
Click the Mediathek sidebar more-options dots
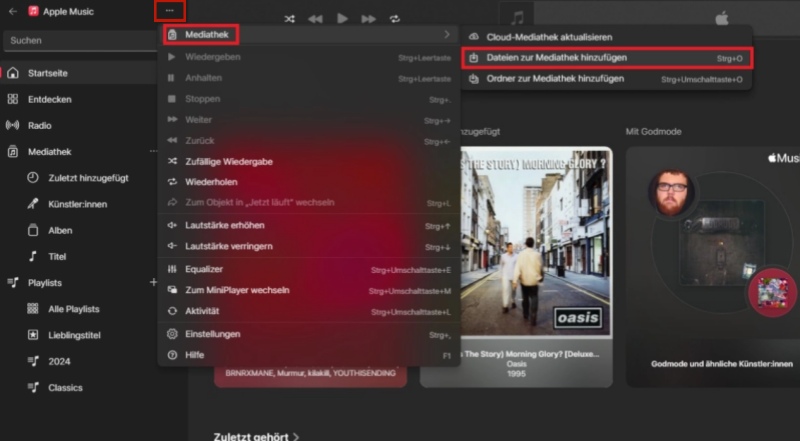click(x=153, y=151)
